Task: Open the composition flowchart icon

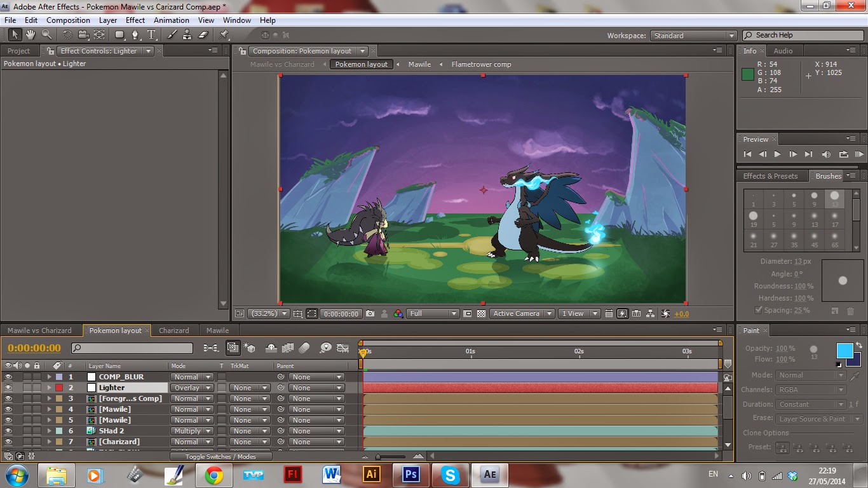Action: pyautogui.click(x=651, y=313)
